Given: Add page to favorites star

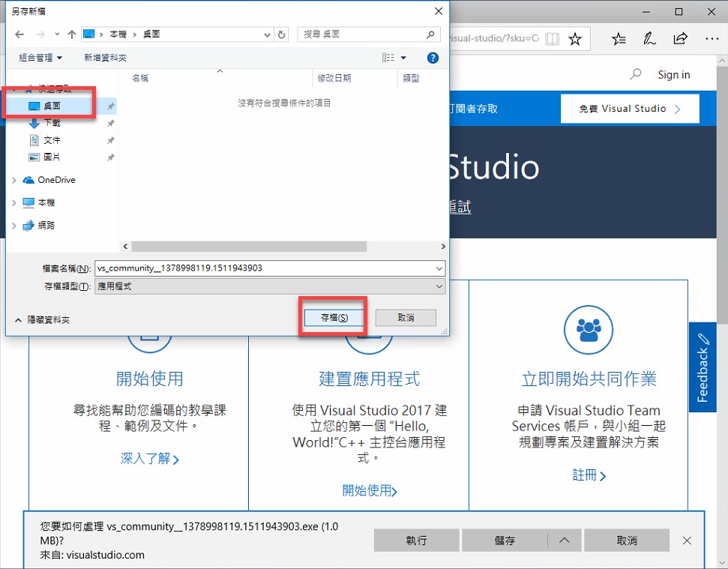Looking at the screenshot, I should pyautogui.click(x=575, y=38).
